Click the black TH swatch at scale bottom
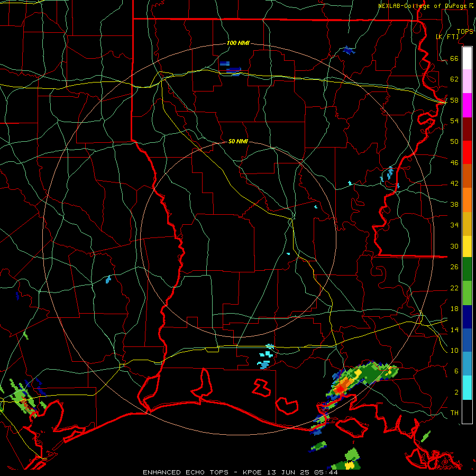Image resolution: width=476 pixels, height=476 pixels. (467, 411)
